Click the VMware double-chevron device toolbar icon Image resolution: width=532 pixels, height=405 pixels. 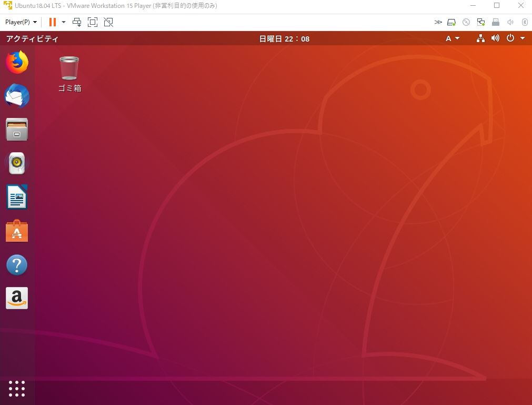pyautogui.click(x=438, y=22)
